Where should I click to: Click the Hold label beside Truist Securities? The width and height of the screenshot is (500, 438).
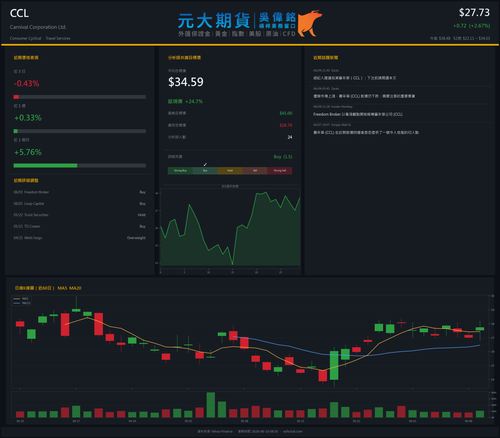click(x=142, y=215)
